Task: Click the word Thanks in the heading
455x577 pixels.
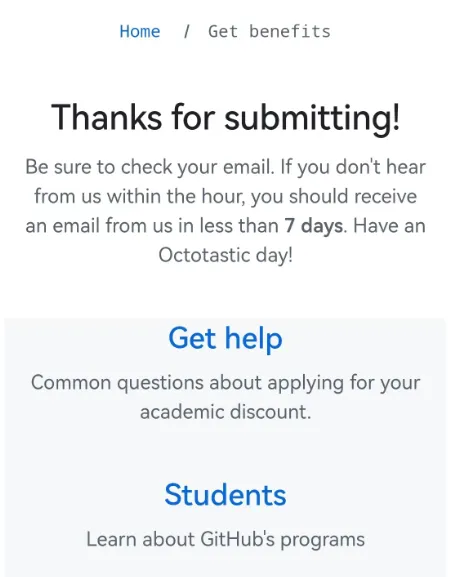Action: (x=106, y=117)
